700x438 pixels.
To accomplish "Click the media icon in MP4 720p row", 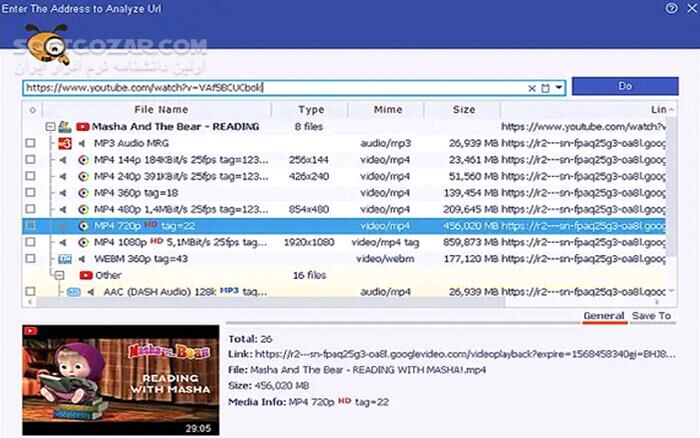I will 83,226.
